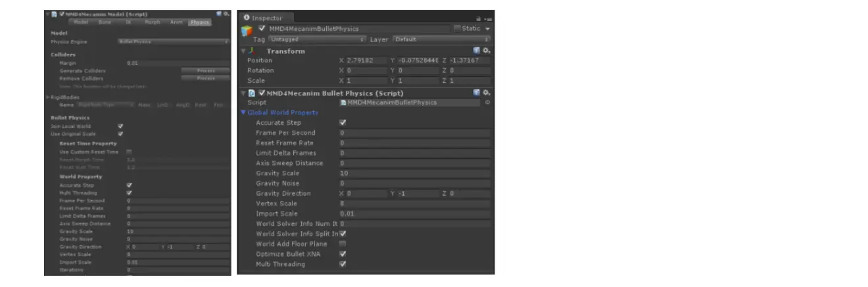The image size is (868, 287).
Task: Open Transform component gear settings menu
Action: pyautogui.click(x=487, y=51)
